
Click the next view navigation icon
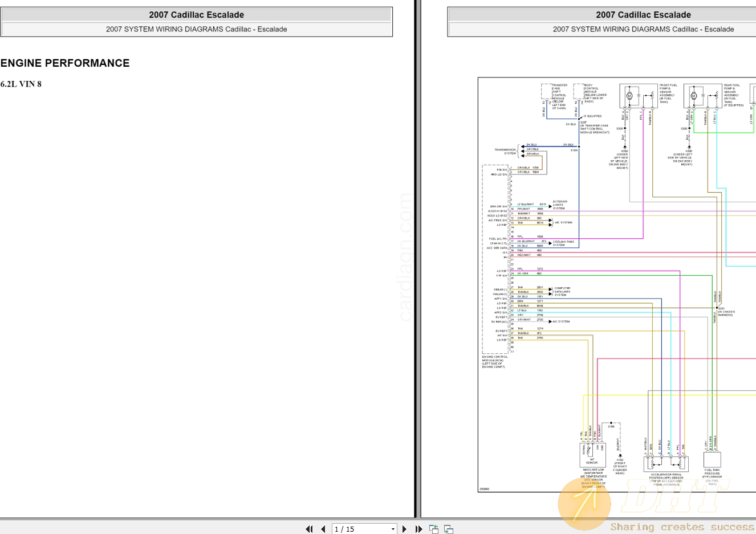point(449,529)
